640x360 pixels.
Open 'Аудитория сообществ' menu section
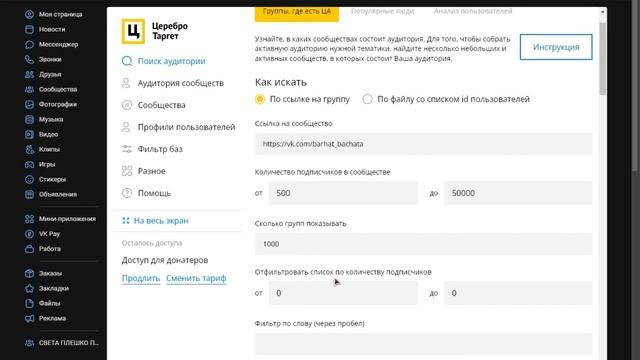point(180,83)
